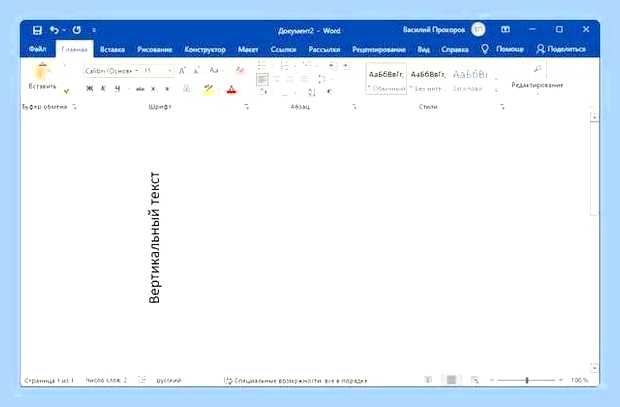Open the Change Case Aa menu
The height and width of the screenshot is (407, 620).
[214, 70]
